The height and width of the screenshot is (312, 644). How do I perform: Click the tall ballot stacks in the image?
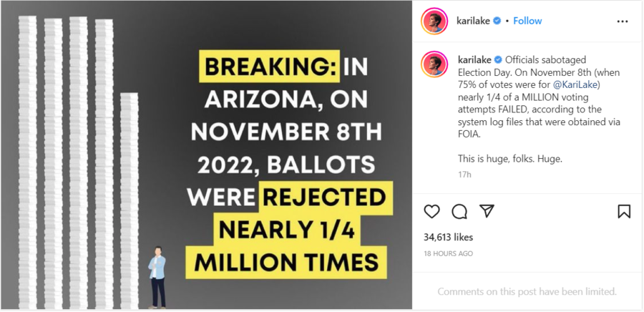78,162
